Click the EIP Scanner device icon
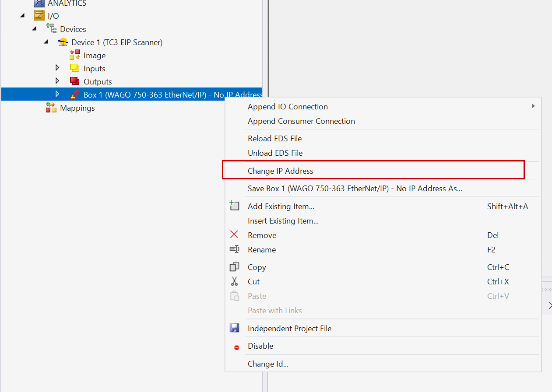Screen dimensions: 552x392 click(x=63, y=42)
